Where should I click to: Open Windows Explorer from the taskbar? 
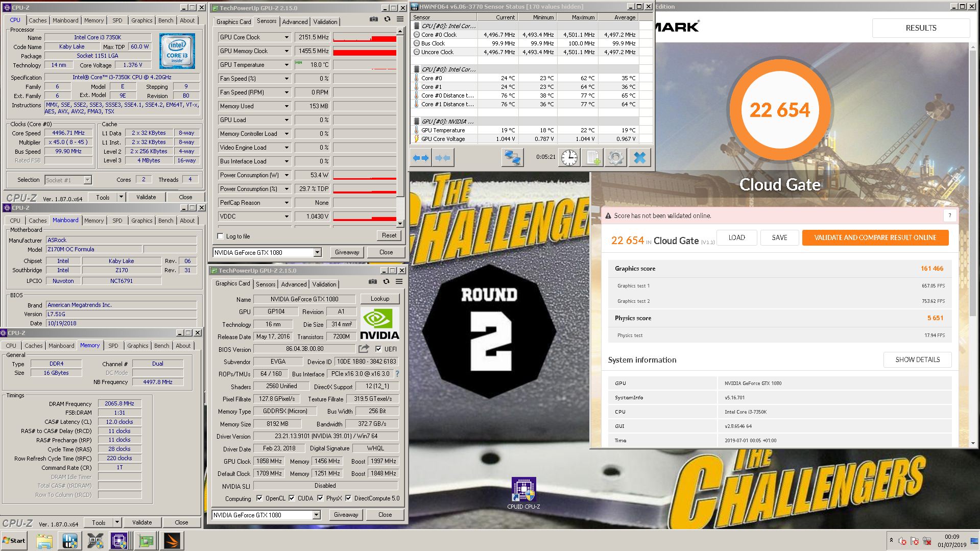44,541
